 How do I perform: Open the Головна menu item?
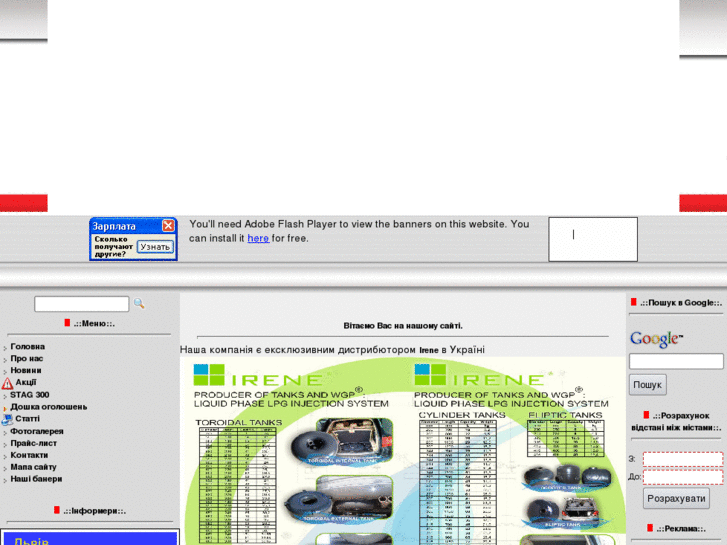coord(27,346)
